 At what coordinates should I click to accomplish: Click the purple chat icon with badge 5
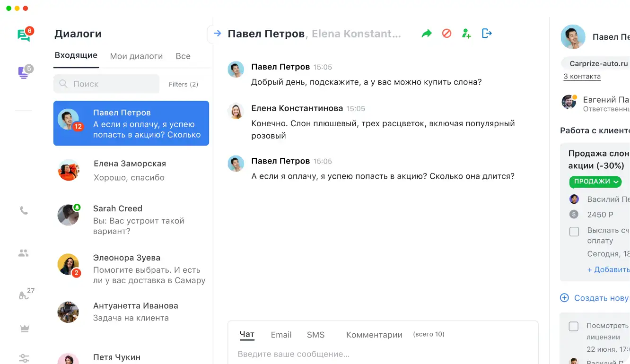pyautogui.click(x=24, y=72)
